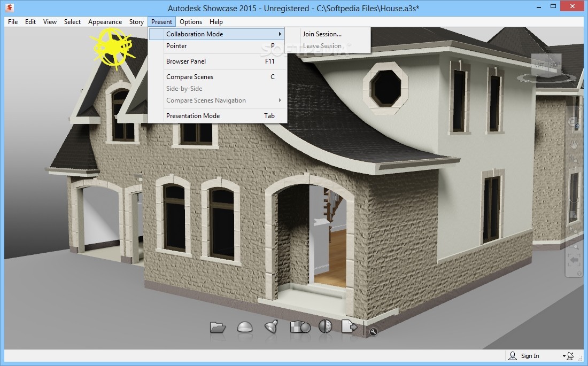This screenshot has height=366, width=588.
Task: Click the ViewCube LEFT face
Action: tap(539, 66)
